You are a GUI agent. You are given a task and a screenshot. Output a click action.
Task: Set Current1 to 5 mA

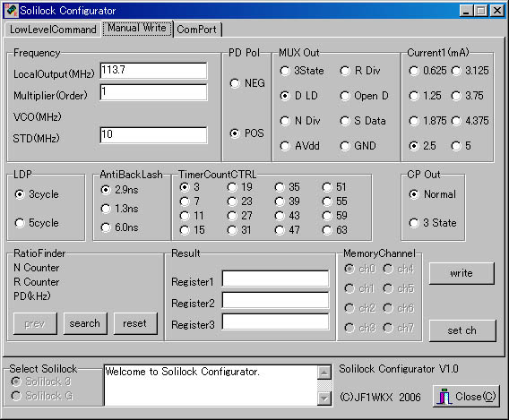[x=462, y=146]
